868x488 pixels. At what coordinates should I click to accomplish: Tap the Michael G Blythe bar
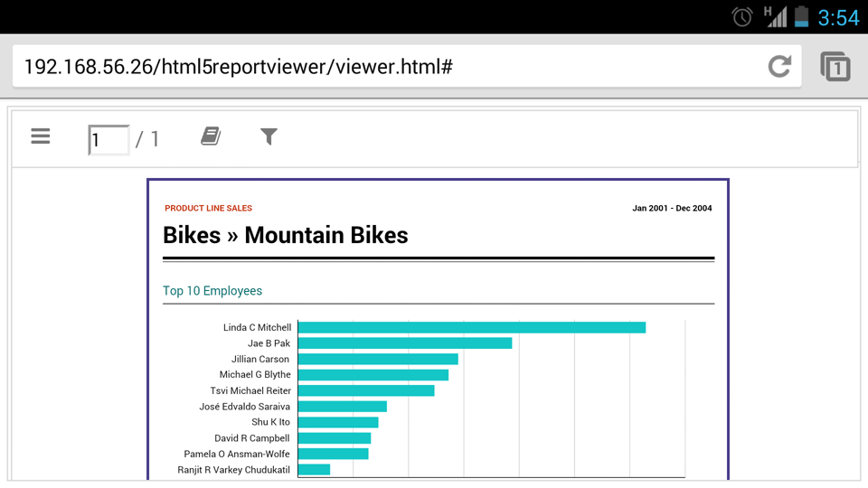[x=373, y=375]
